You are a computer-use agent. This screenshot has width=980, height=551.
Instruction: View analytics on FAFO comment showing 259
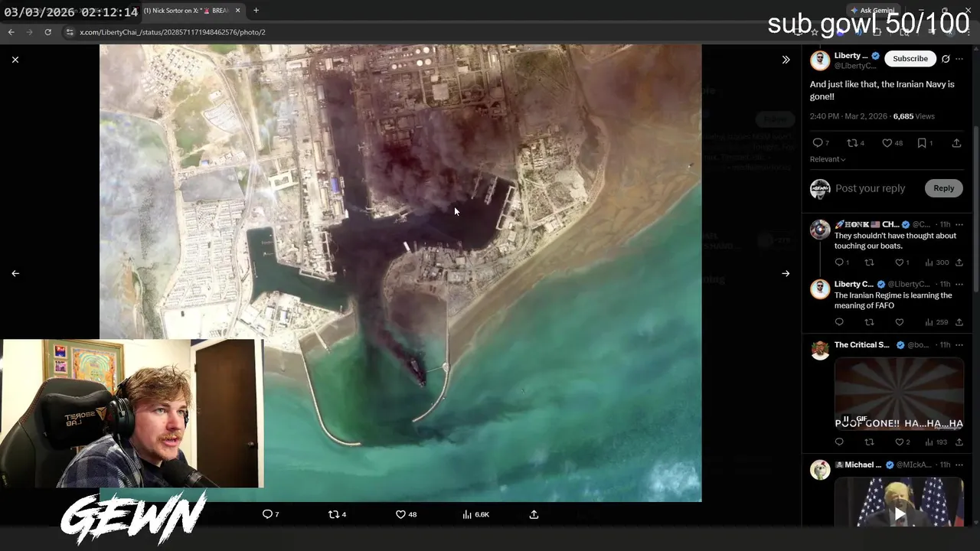coord(936,322)
